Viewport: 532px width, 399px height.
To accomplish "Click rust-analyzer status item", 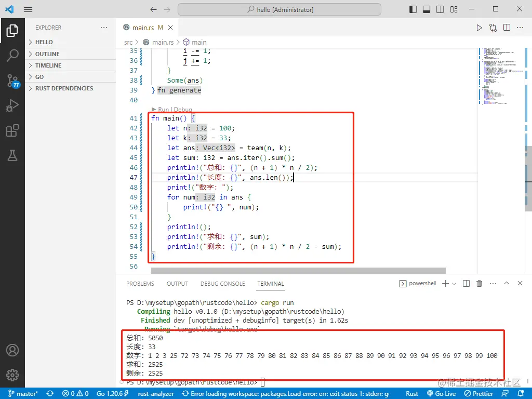I will pos(156,394).
